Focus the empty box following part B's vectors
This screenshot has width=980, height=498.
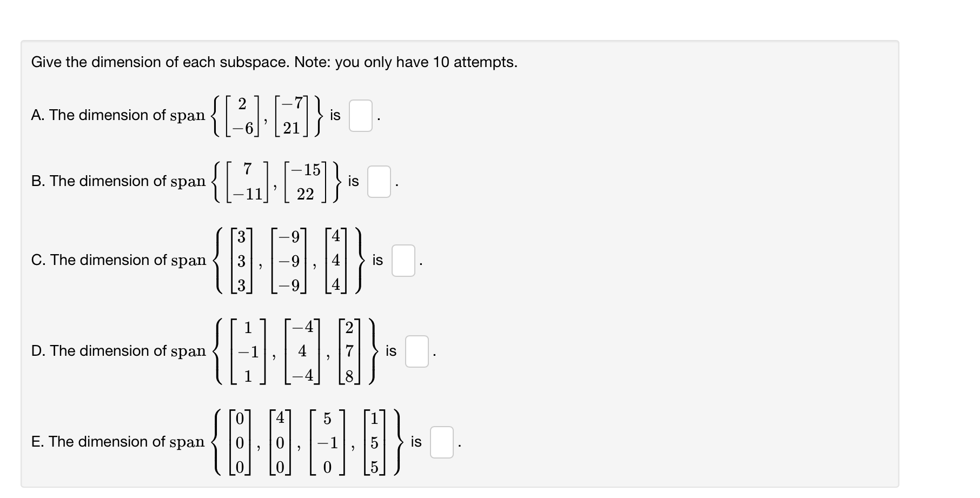[379, 181]
